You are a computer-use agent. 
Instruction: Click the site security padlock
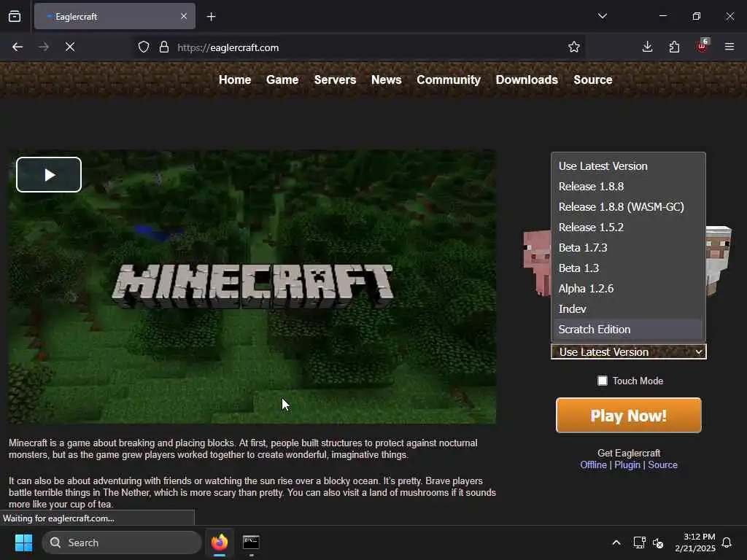click(164, 47)
